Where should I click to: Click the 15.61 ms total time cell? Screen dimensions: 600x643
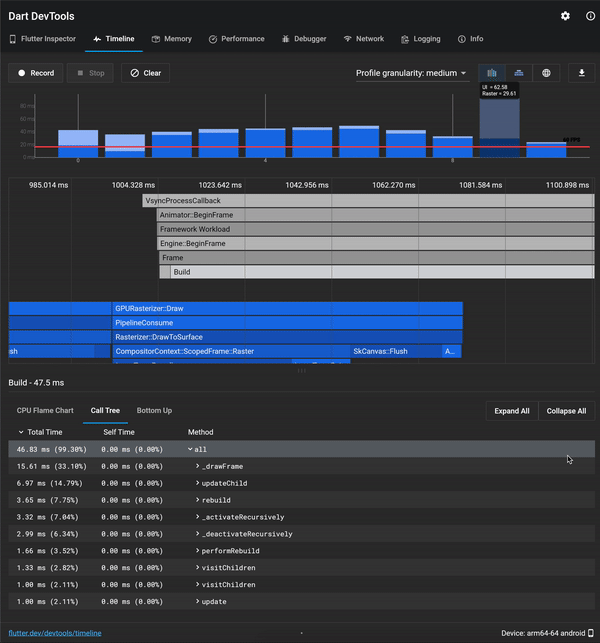point(52,466)
